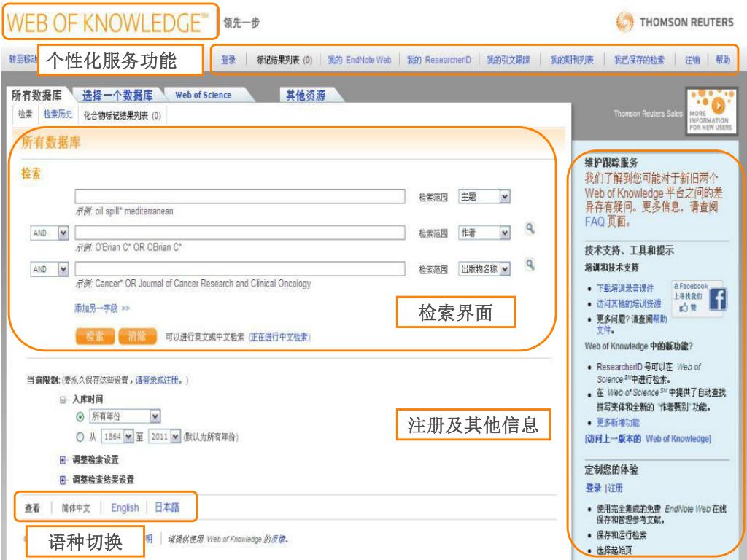Expand the 调整检索结果设置 section
Screen dimensions: 747x560
tap(63, 480)
